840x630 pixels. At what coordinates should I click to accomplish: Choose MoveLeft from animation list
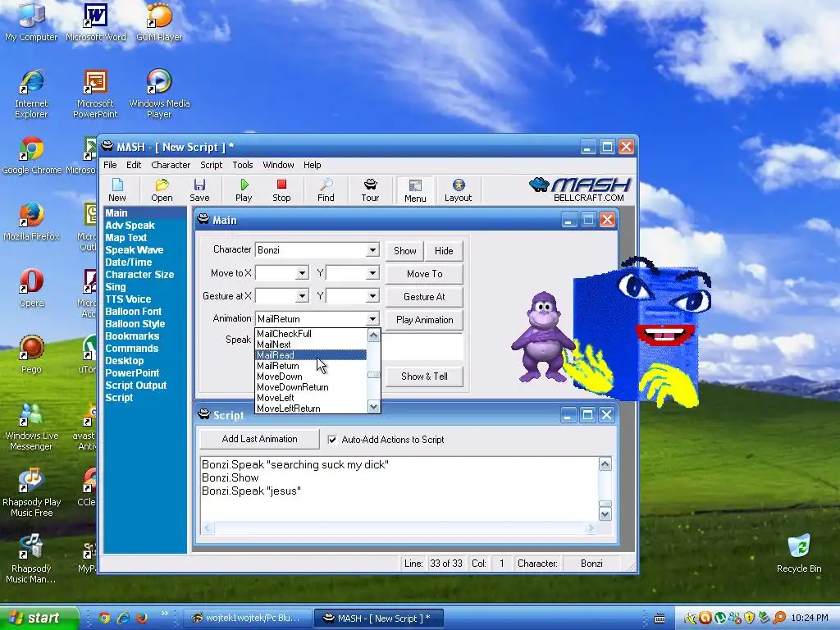tap(311, 398)
